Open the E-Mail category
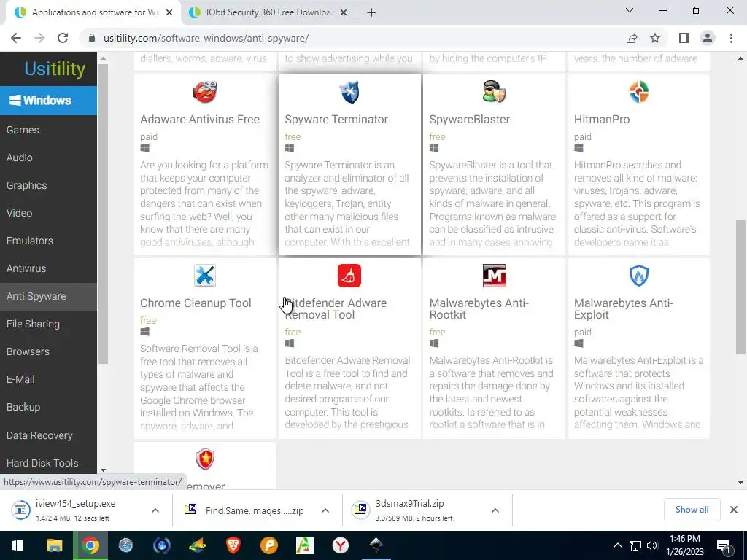 [20, 379]
